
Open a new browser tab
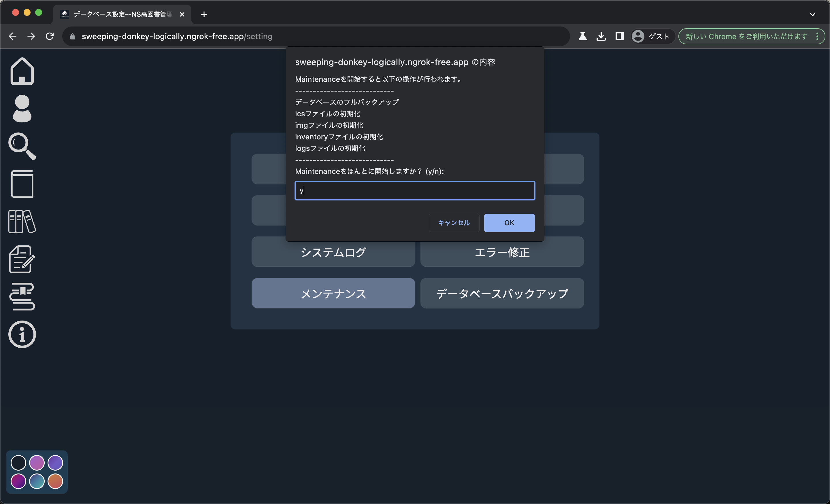click(204, 14)
